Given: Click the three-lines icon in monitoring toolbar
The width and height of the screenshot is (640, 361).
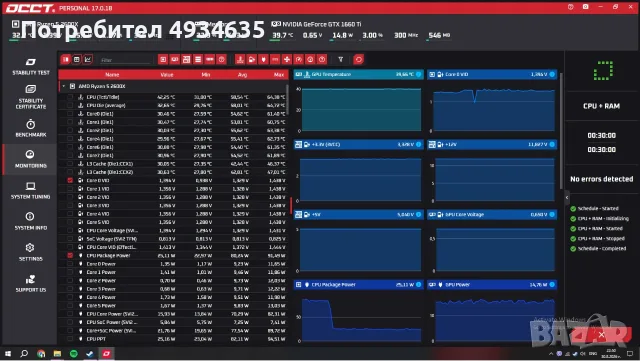Looking at the screenshot, I should [198, 60].
